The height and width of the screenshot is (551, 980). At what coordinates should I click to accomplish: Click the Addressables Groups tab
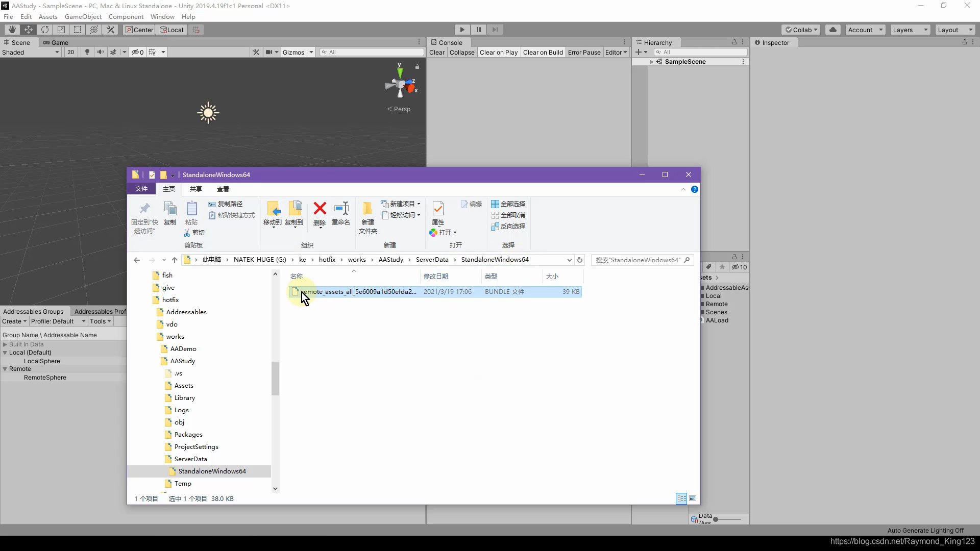tap(33, 312)
